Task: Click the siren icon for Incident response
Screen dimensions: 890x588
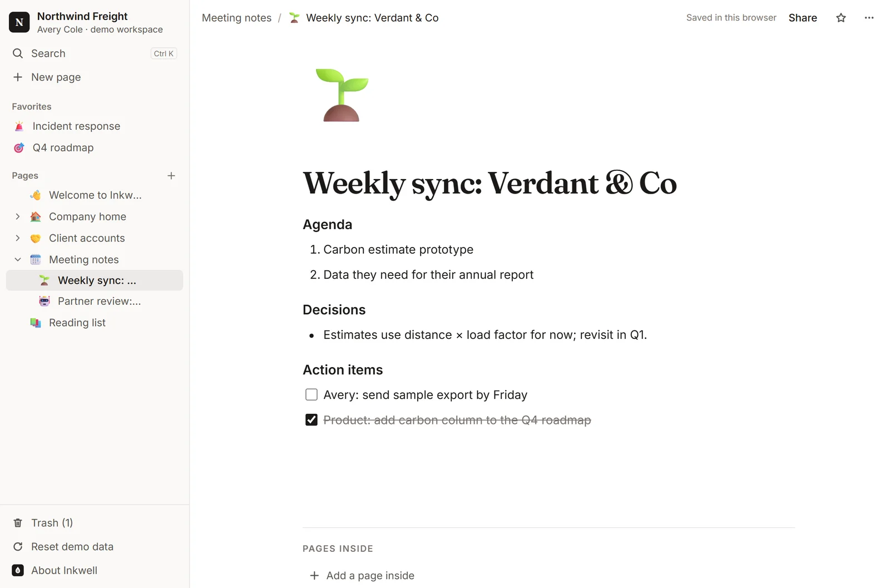Action: point(19,126)
